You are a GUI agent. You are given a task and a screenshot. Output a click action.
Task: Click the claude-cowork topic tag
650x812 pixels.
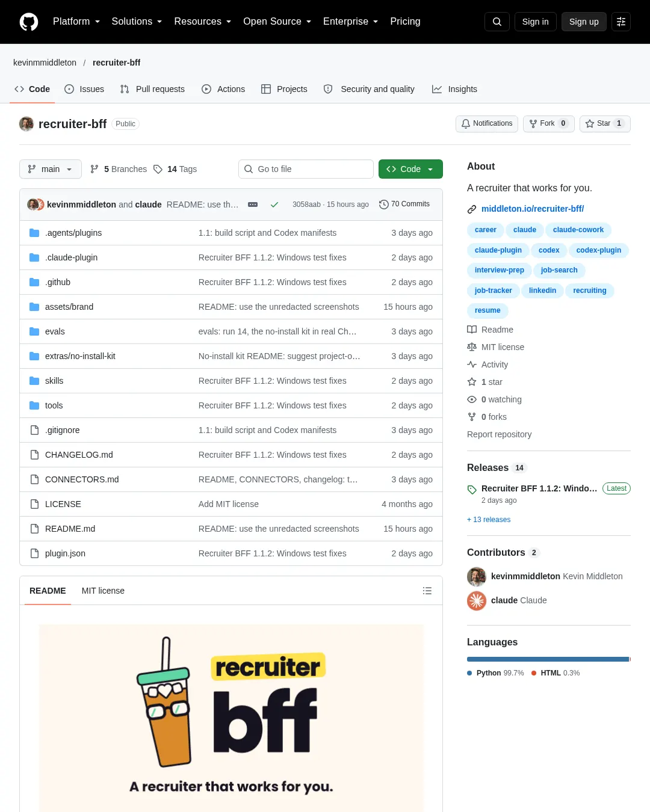pos(578,230)
